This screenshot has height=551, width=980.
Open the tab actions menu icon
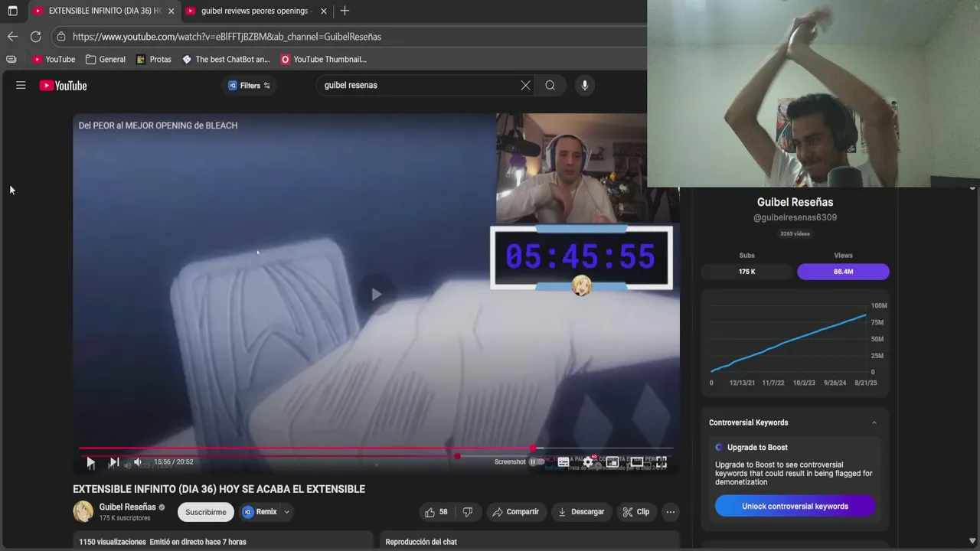12,11
